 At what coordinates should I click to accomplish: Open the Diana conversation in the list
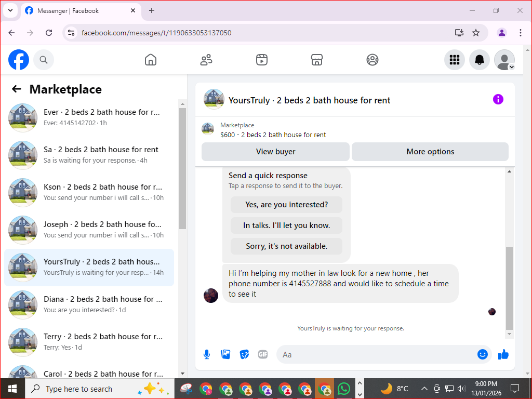89,304
